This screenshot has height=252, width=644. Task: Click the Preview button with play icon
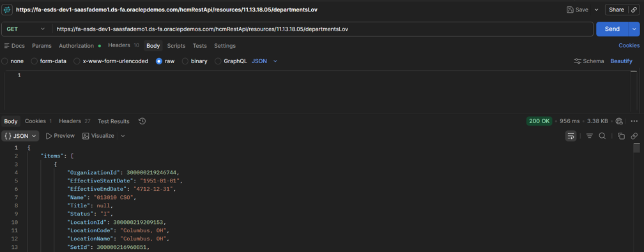coord(60,136)
